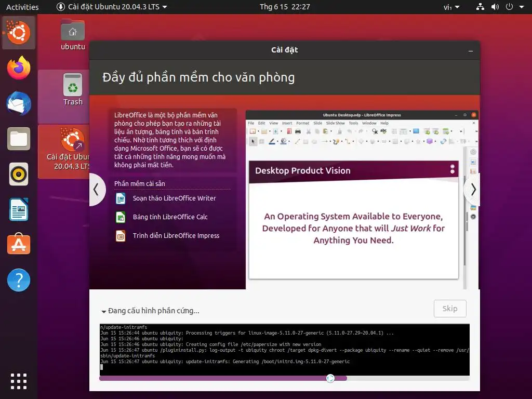Open the Activities overview
Image resolution: width=532 pixels, height=399 pixels.
click(x=22, y=7)
